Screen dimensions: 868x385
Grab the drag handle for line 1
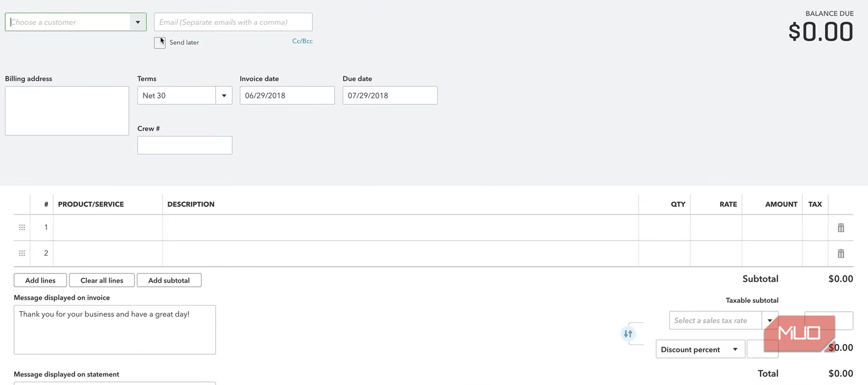tap(22, 228)
